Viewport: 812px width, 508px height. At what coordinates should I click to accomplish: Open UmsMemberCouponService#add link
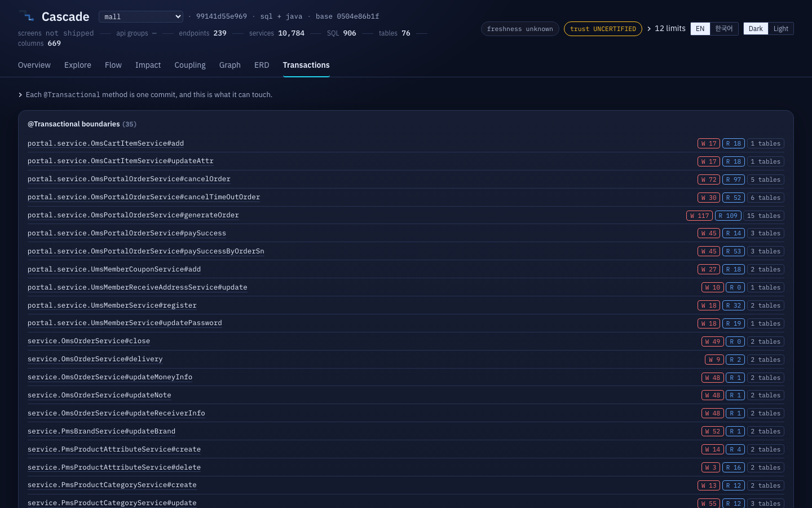coord(114,269)
